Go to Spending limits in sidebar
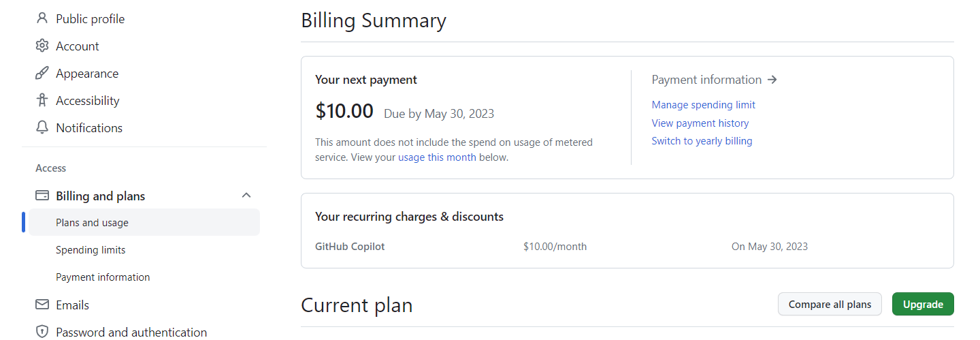 click(91, 250)
